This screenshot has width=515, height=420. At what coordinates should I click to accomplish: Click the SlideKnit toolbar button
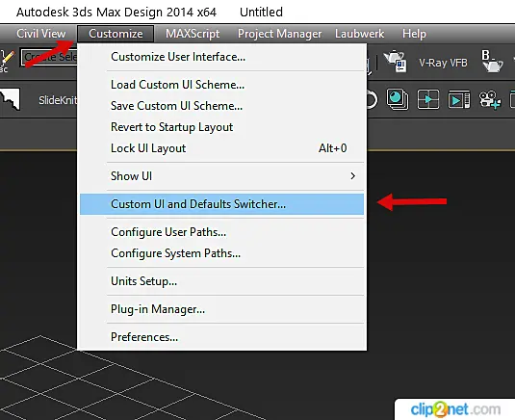tap(58, 100)
